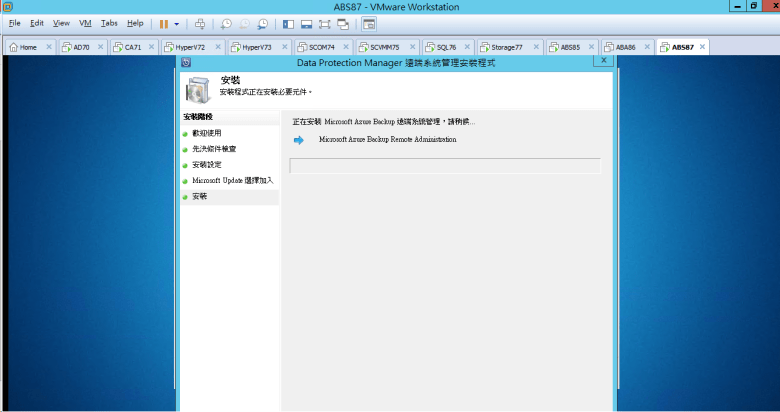Image resolution: width=780 pixels, height=412 pixels.
Task: Click the Send Ctrl+Alt+Del toolbar icon
Action: tap(200, 23)
